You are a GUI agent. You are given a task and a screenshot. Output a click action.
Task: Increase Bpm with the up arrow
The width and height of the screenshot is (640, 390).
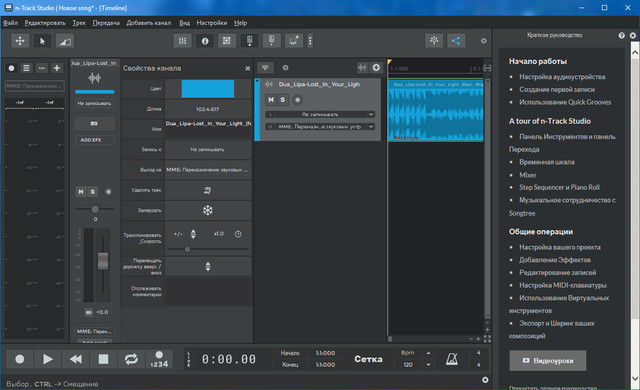pyautogui.click(x=428, y=353)
